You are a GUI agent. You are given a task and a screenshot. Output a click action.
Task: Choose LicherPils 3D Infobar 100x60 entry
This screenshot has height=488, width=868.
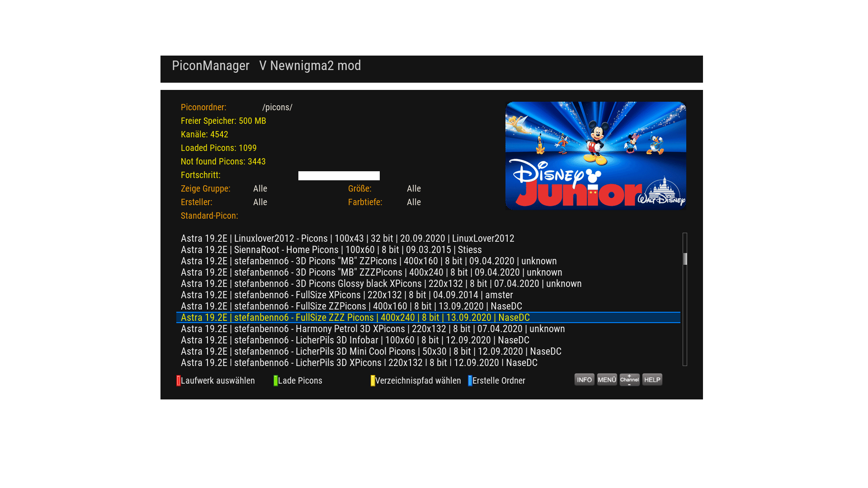[355, 340]
